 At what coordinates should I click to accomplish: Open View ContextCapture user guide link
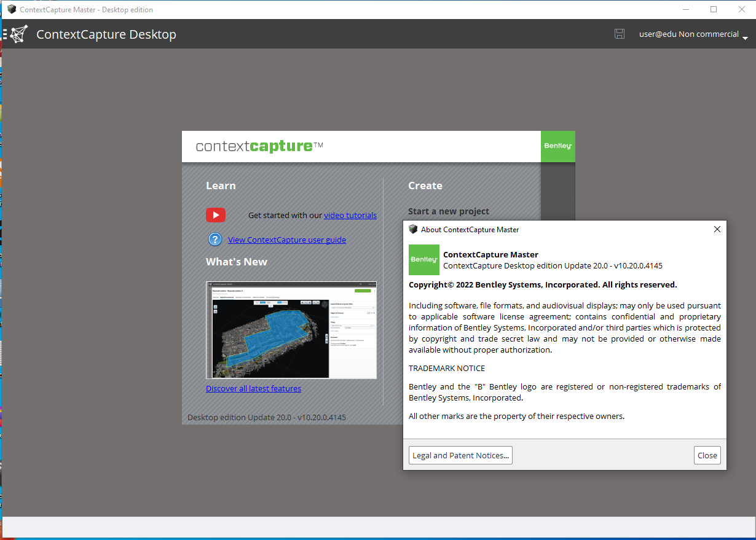tap(287, 240)
